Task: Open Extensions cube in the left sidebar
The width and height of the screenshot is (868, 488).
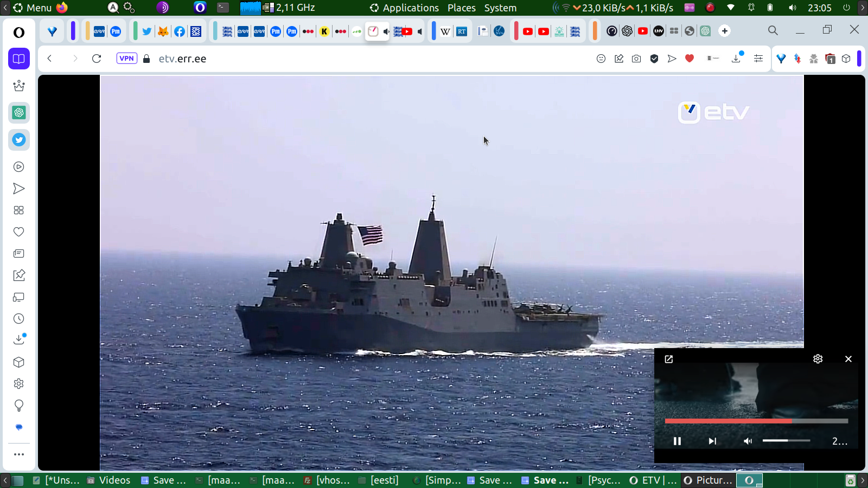Action: [x=19, y=362]
